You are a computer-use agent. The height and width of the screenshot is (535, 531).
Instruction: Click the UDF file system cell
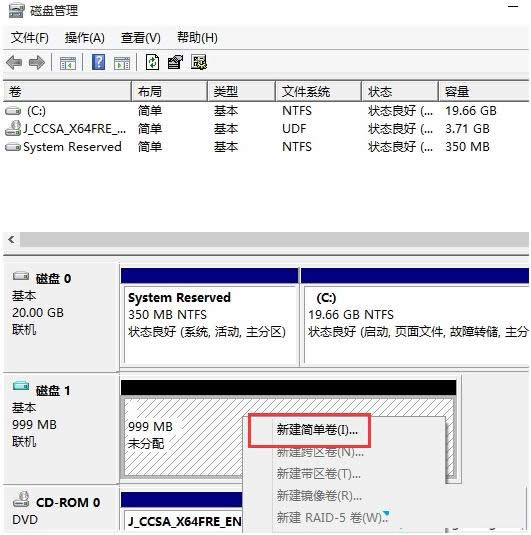294,129
